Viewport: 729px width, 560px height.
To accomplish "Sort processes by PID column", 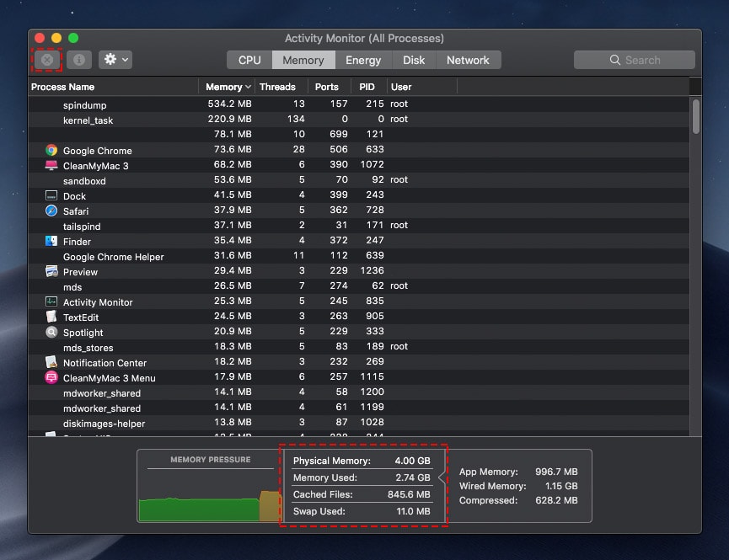I will coord(367,87).
